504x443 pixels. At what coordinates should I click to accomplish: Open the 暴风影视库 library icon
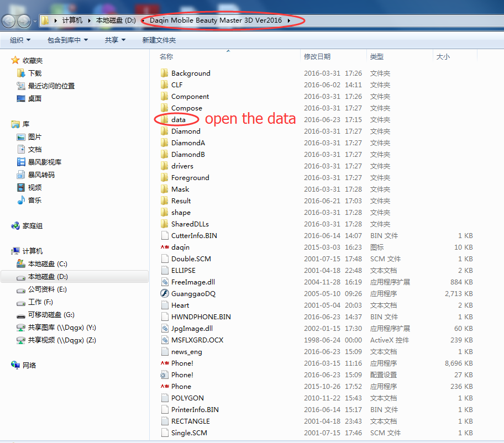(21, 162)
